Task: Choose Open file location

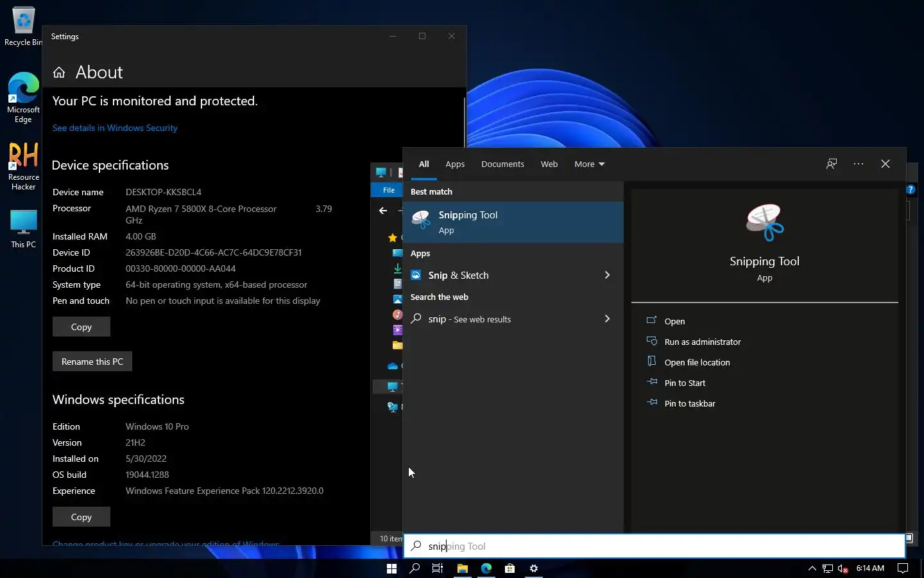Action: (x=697, y=362)
